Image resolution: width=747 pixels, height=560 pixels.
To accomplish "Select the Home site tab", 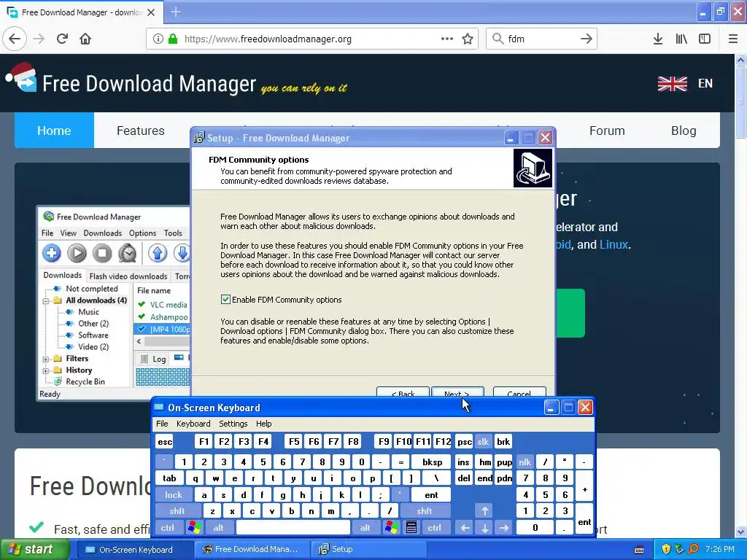I will [x=54, y=131].
